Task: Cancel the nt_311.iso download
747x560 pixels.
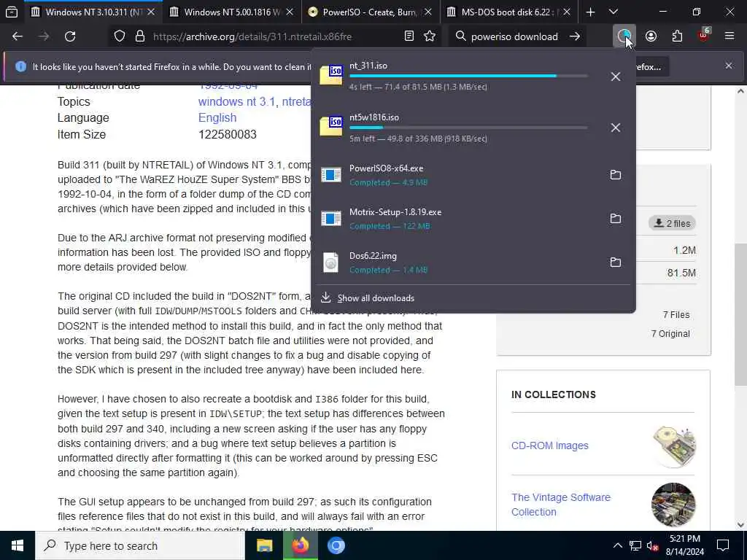Action: (x=616, y=77)
